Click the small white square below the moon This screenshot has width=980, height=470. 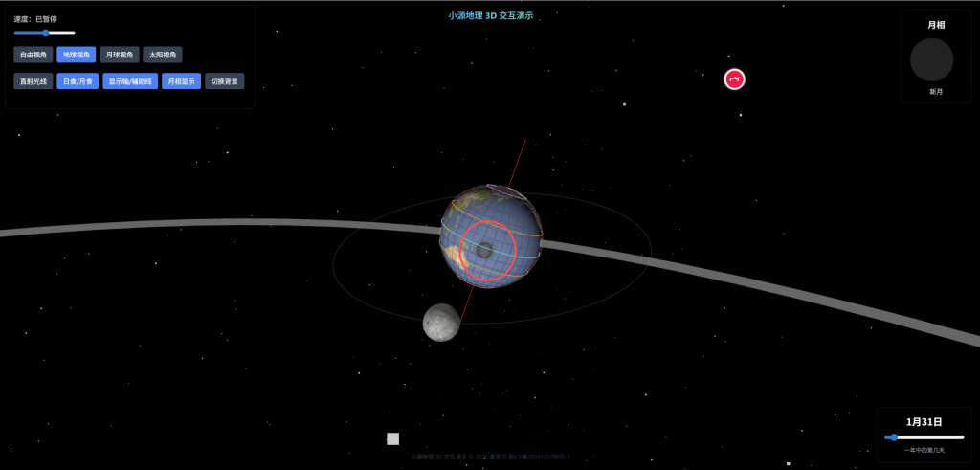[392, 438]
